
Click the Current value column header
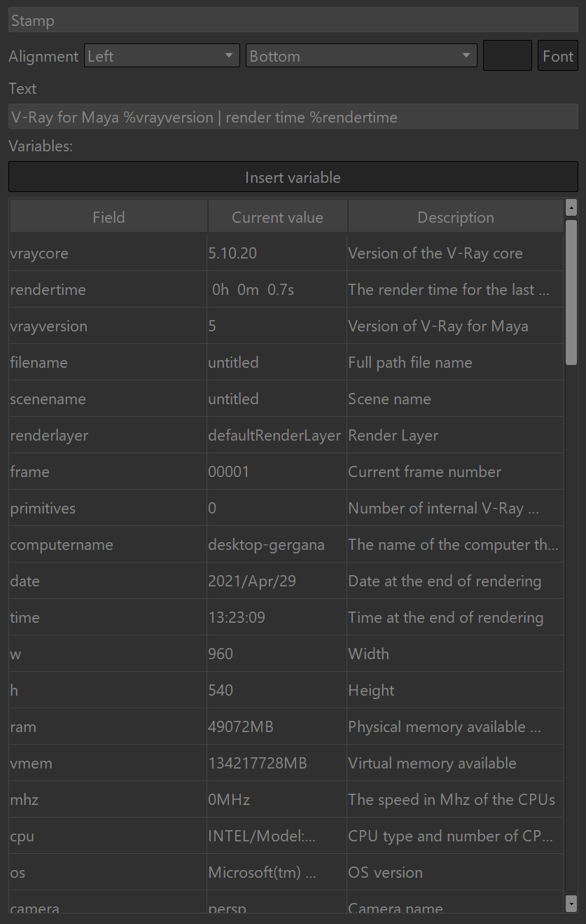point(277,217)
